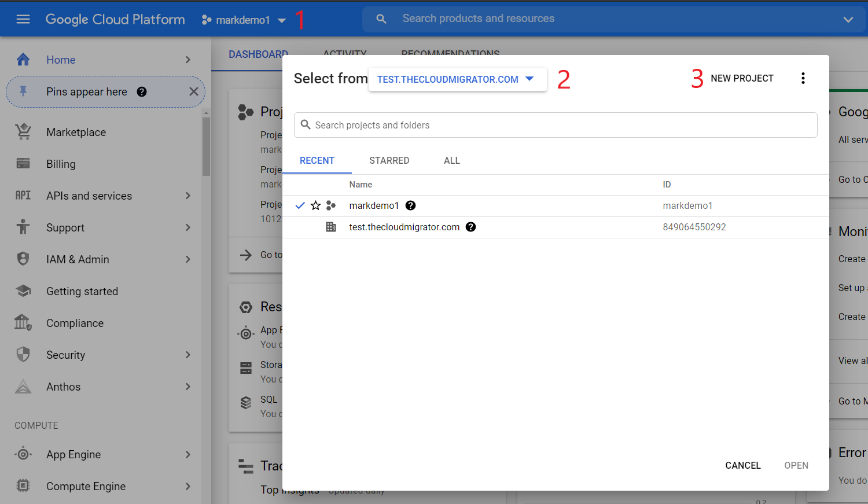The image size is (868, 504).
Task: Open Getting started in sidebar
Action: tap(82, 292)
